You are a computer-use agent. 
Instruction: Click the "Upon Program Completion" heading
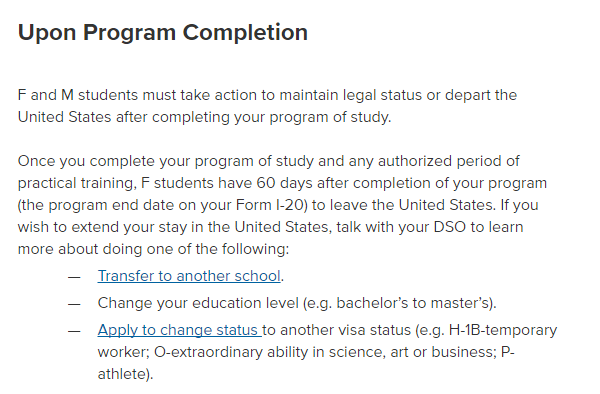(x=163, y=33)
